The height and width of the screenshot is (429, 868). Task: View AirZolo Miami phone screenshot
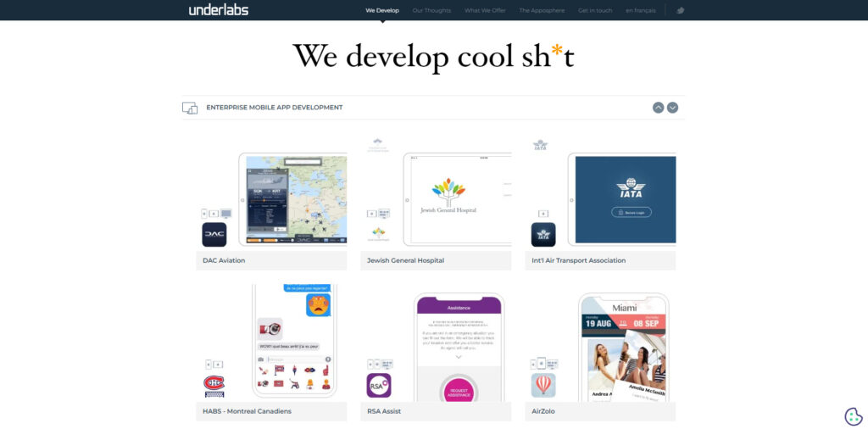click(x=623, y=347)
